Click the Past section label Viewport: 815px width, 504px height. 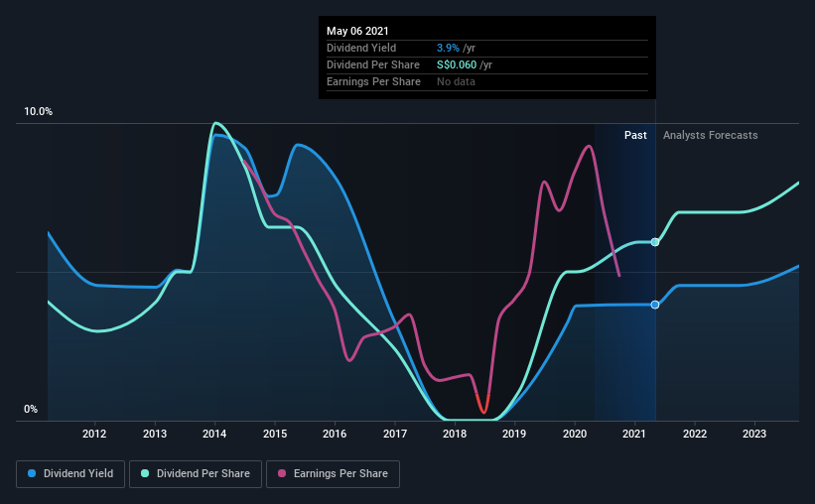click(x=635, y=135)
